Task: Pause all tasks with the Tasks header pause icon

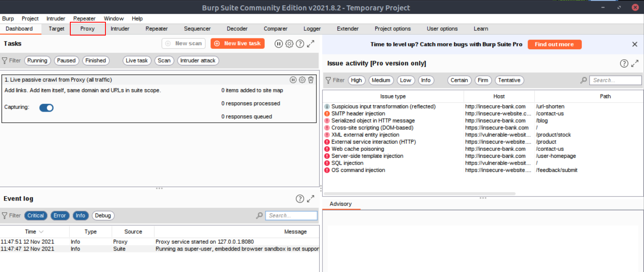Action: pyautogui.click(x=279, y=44)
